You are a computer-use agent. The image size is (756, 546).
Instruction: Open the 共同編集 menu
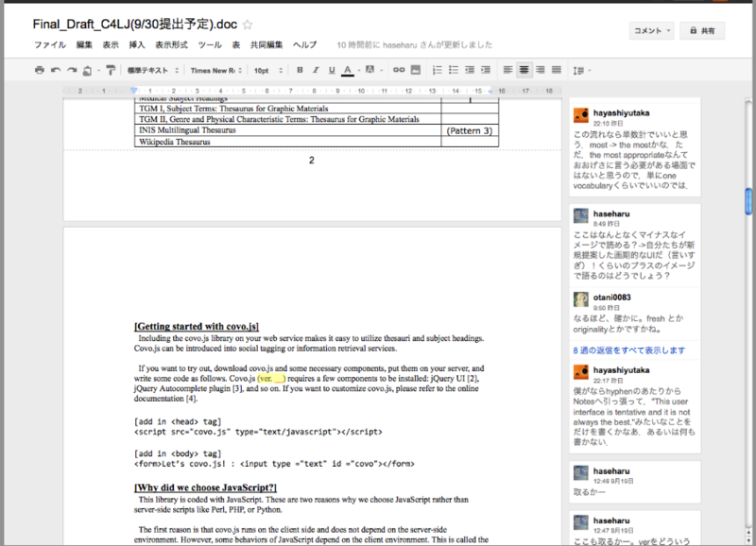point(266,44)
